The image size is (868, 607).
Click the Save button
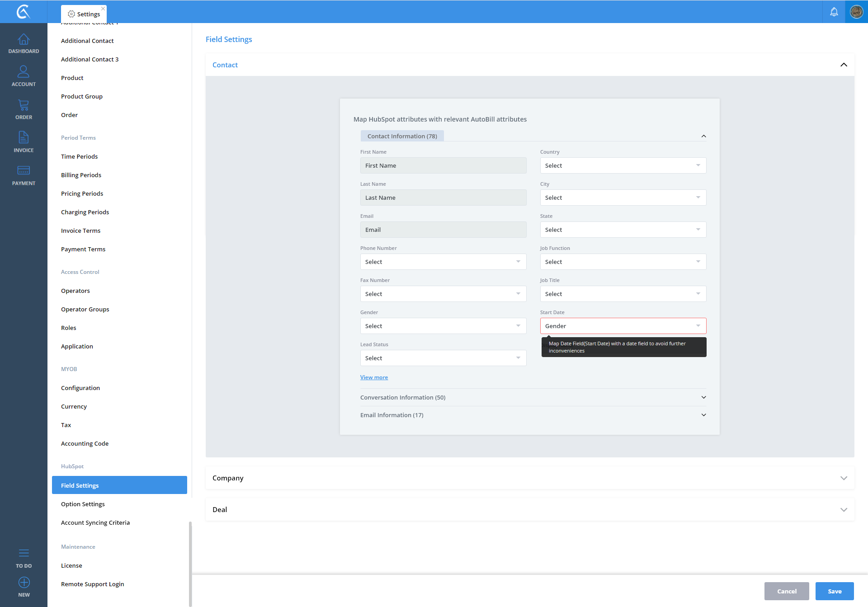click(834, 591)
